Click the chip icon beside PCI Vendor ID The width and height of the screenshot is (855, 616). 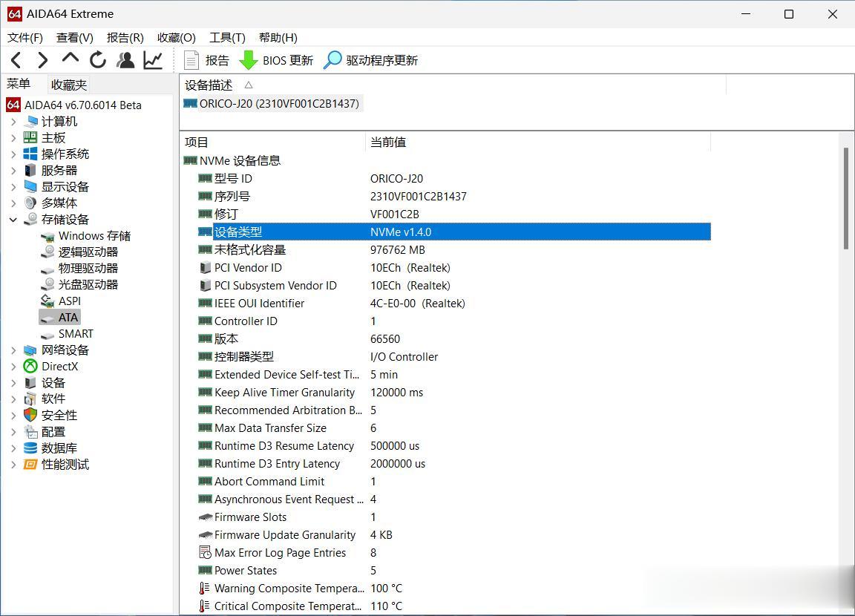pos(205,268)
